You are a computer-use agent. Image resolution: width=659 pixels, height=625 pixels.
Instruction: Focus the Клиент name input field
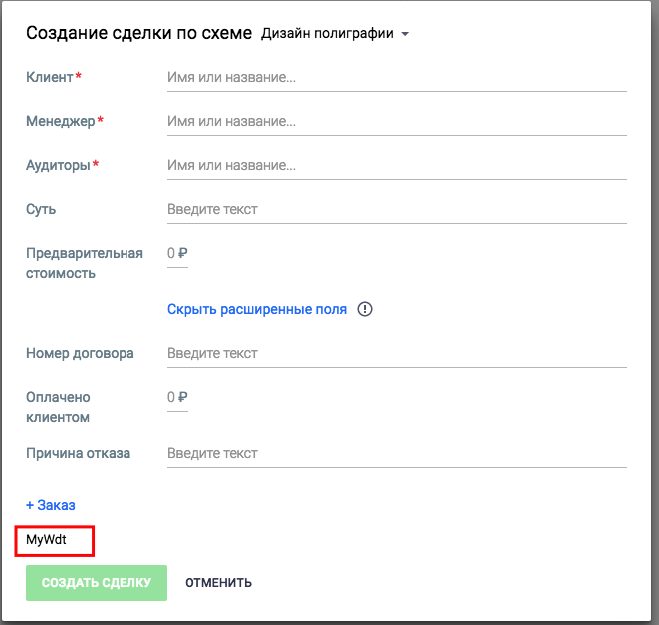396,77
